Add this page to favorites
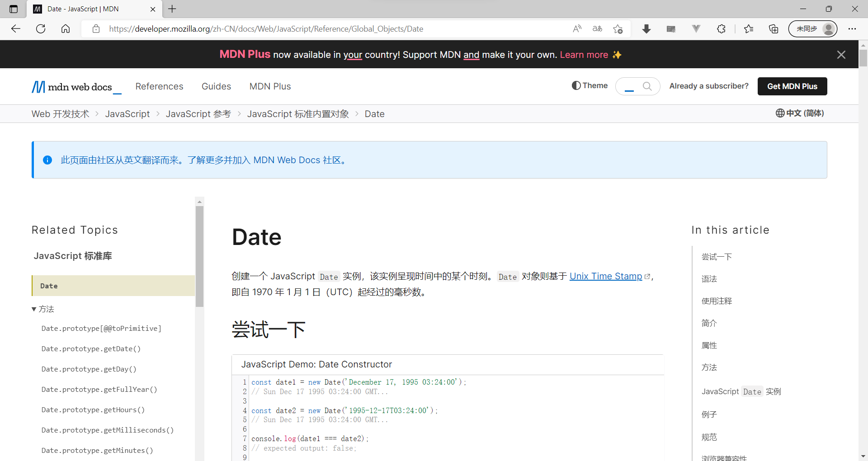The height and width of the screenshot is (461, 868). [x=618, y=28]
